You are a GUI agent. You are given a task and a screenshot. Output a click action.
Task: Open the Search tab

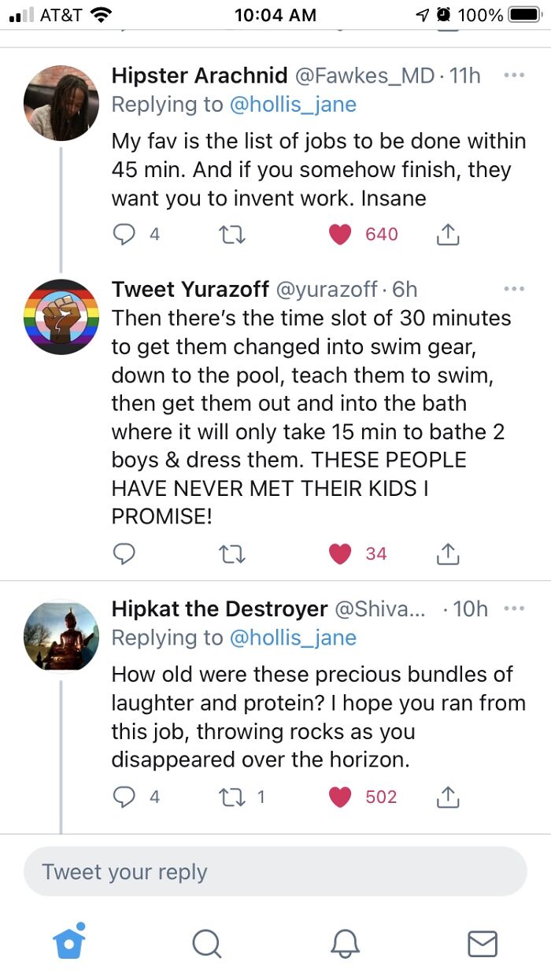point(206,942)
